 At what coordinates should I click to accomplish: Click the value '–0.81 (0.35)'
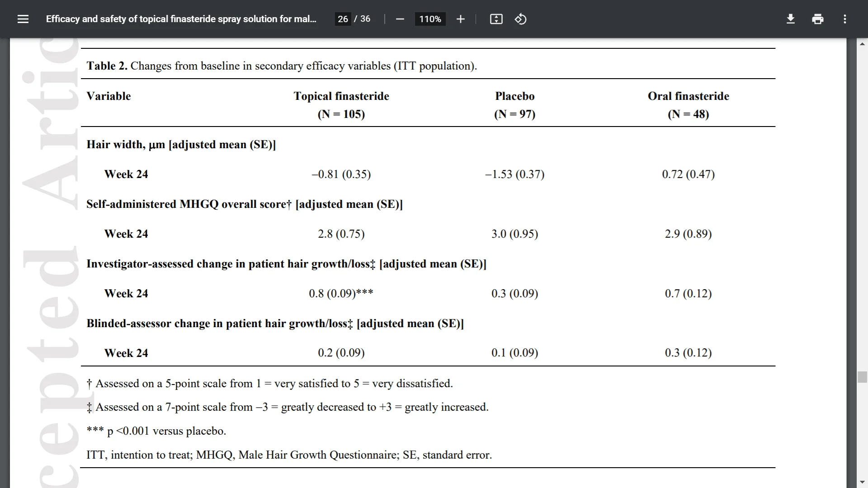341,174
